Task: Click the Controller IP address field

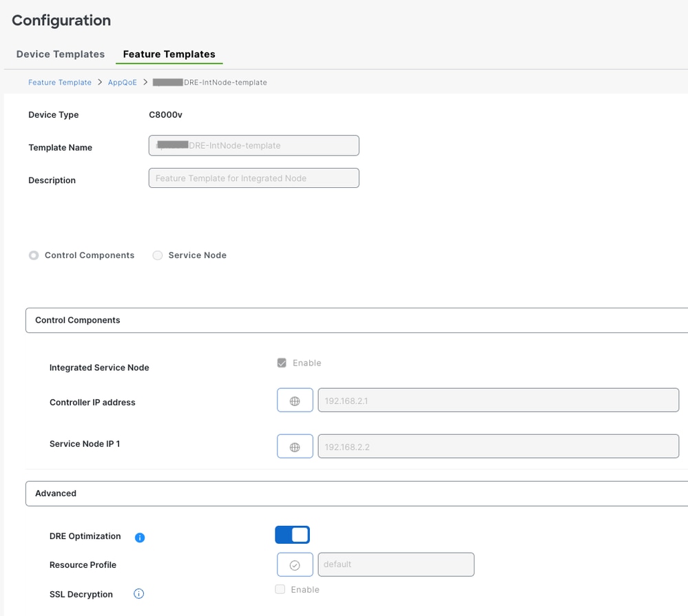Action: tap(498, 401)
